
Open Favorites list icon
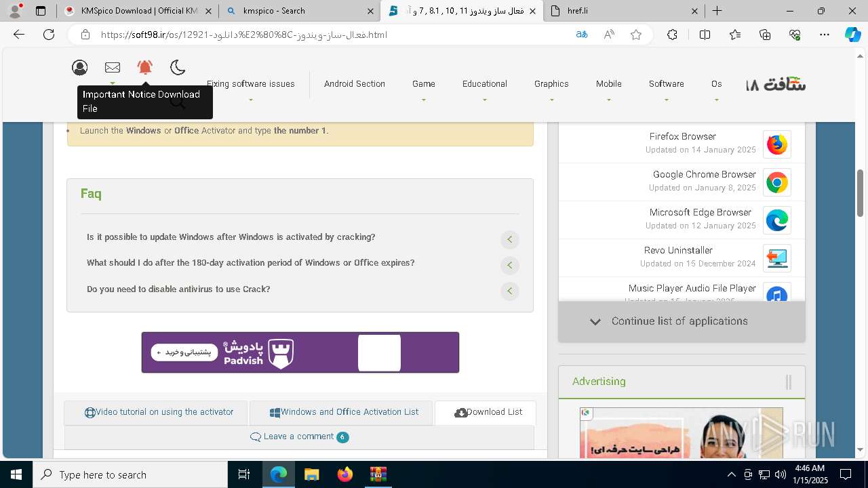click(x=735, y=35)
